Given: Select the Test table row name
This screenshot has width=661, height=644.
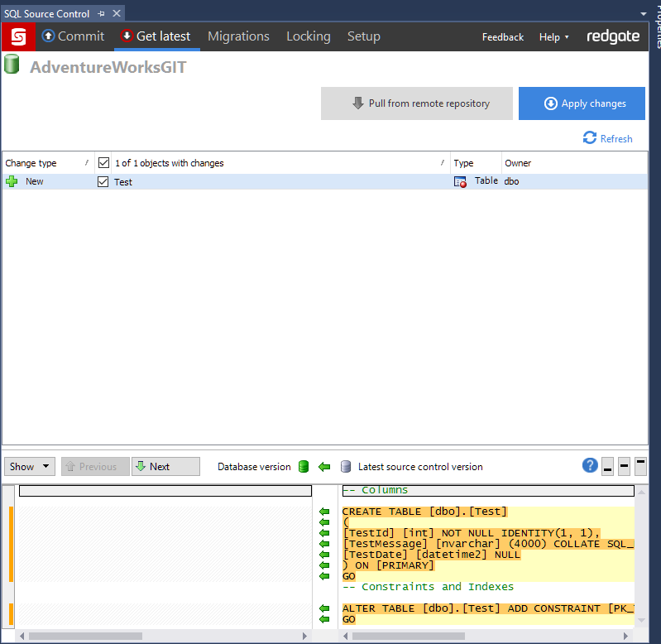Looking at the screenshot, I should [123, 182].
